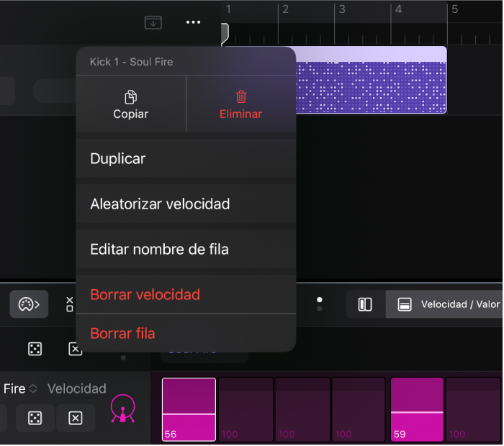
Task: Choose Eliminar in the context menu
Action: [241, 105]
